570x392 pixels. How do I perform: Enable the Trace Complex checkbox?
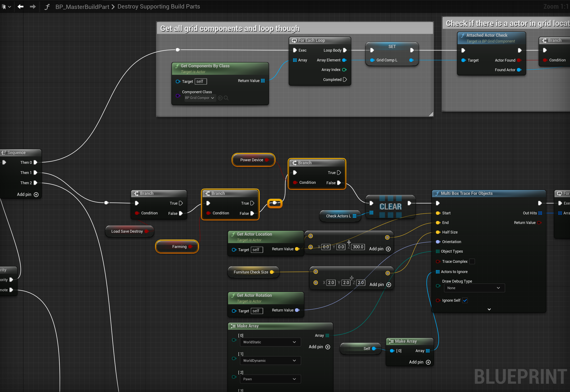point(472,262)
